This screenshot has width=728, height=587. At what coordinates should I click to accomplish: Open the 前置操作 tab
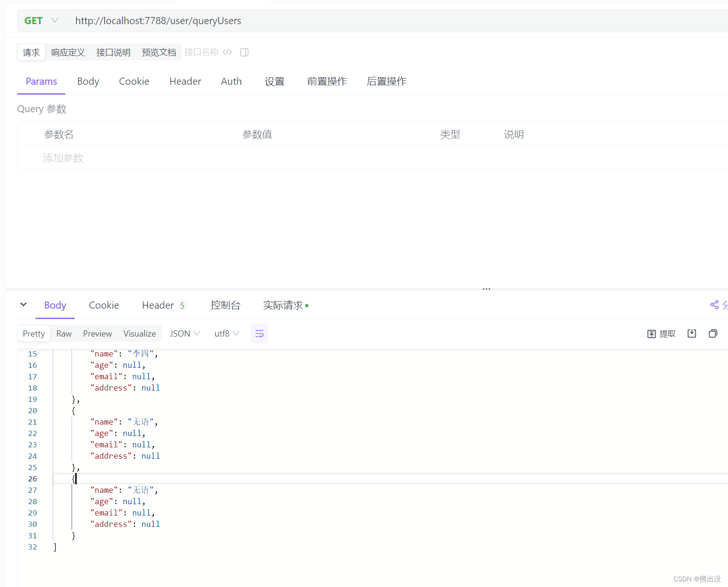[327, 81]
